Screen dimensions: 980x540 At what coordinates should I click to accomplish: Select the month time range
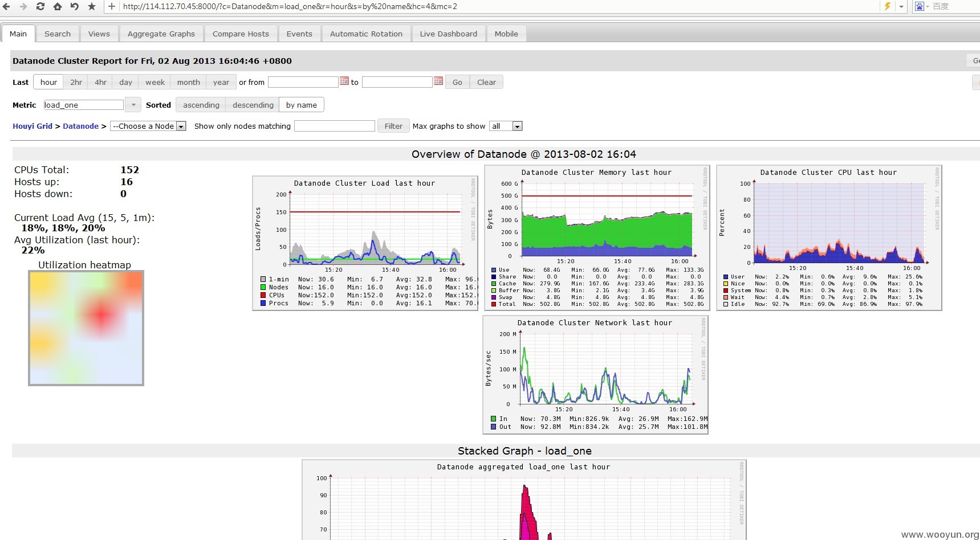click(189, 82)
